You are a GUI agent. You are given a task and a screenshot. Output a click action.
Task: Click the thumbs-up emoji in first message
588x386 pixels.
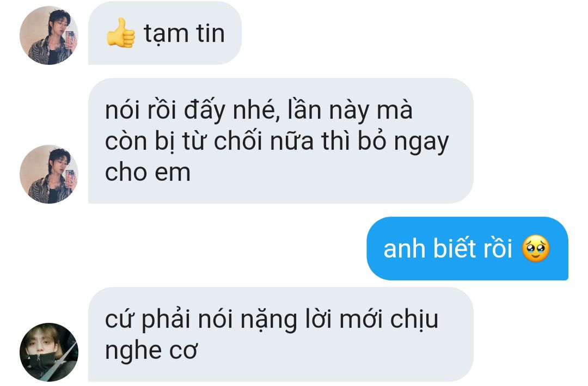click(120, 33)
